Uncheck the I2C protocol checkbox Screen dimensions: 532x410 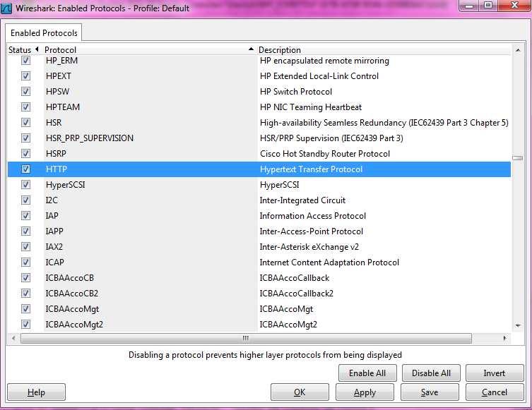(25, 200)
